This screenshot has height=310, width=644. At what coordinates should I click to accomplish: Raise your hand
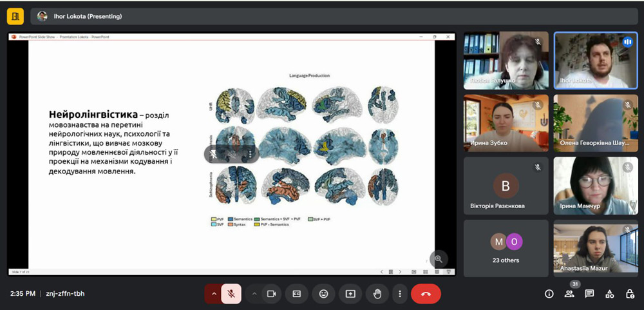pos(377,294)
